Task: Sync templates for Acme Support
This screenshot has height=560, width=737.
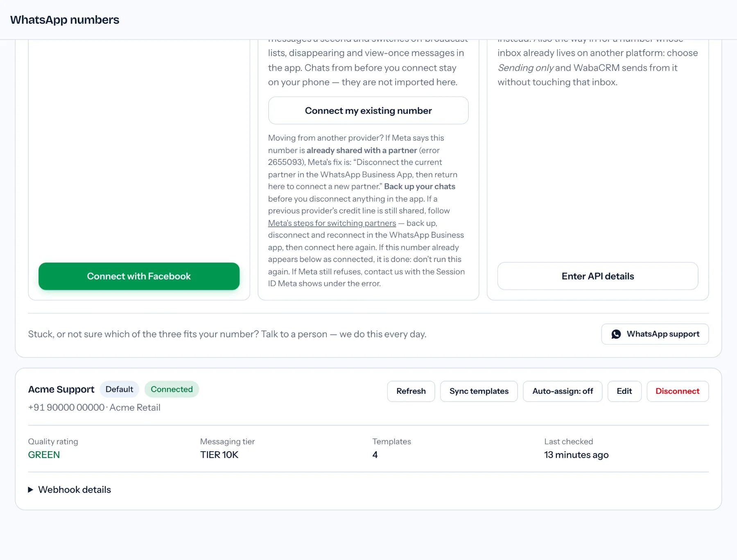Action: [479, 391]
